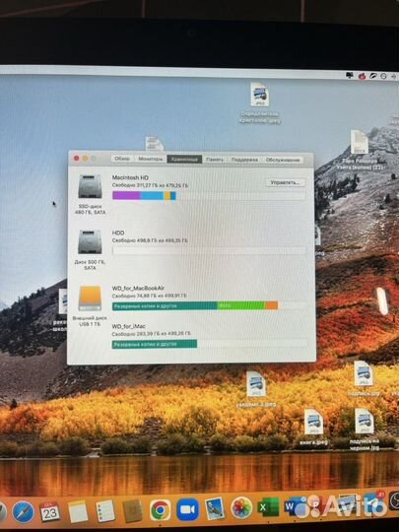
Task: Select the Хранилище tab
Action: [x=184, y=160]
